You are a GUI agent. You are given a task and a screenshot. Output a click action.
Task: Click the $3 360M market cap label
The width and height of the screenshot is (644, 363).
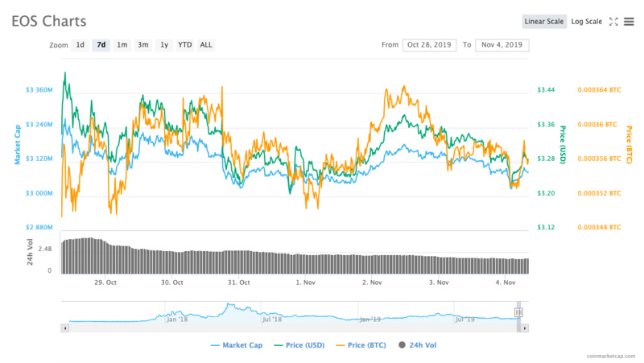[x=39, y=90]
